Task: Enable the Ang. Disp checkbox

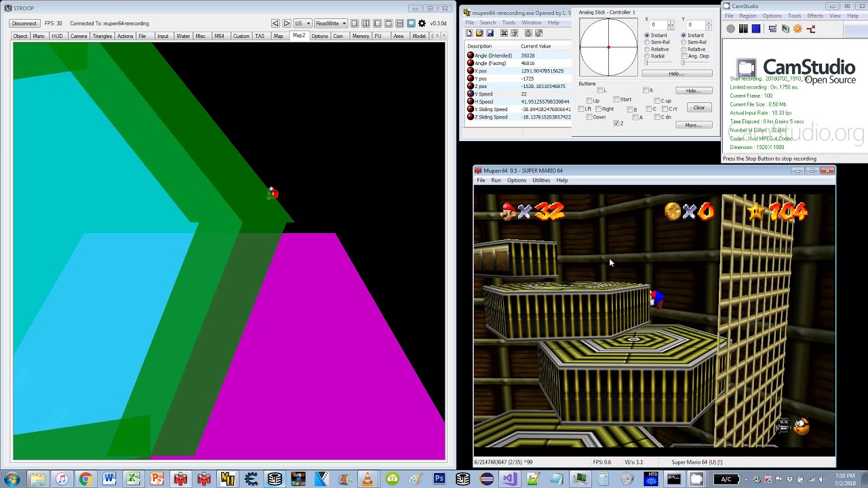Action: 684,56
